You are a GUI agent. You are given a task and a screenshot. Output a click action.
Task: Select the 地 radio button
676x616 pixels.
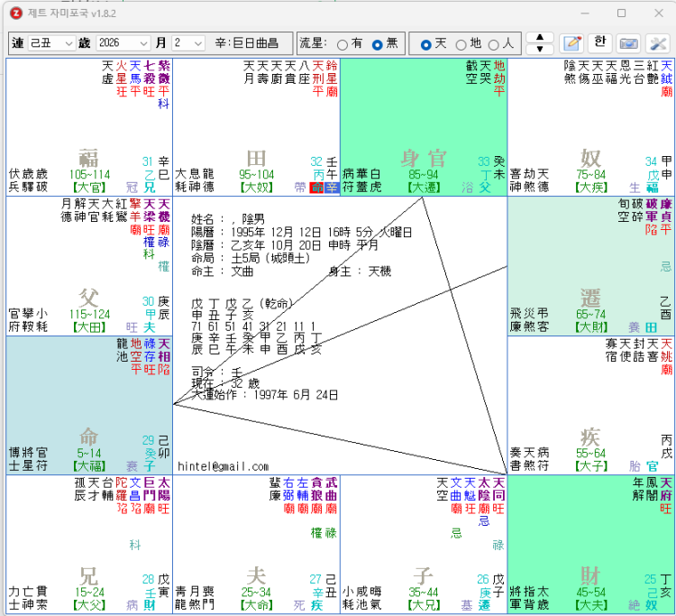tap(461, 44)
